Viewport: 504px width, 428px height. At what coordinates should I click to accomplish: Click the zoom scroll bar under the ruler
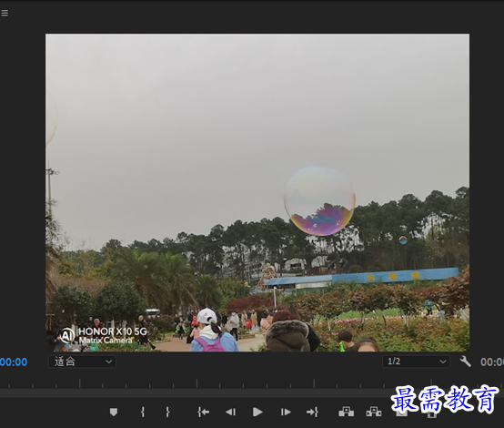[252, 392]
